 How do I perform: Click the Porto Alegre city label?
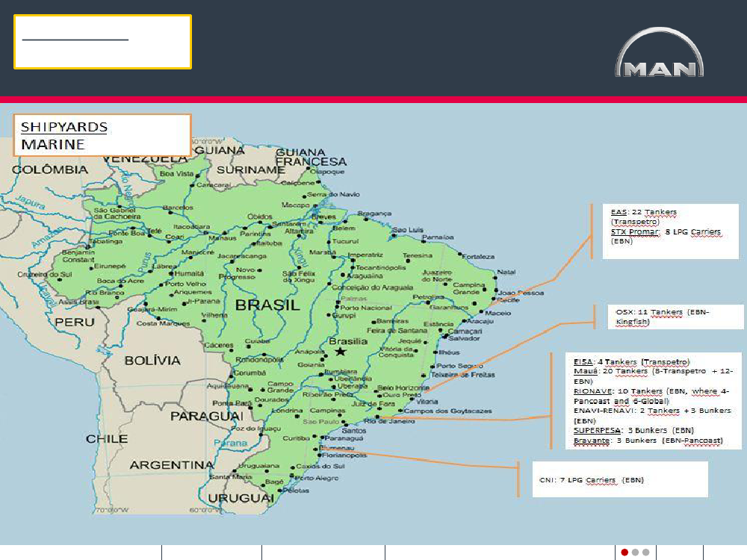[317, 478]
